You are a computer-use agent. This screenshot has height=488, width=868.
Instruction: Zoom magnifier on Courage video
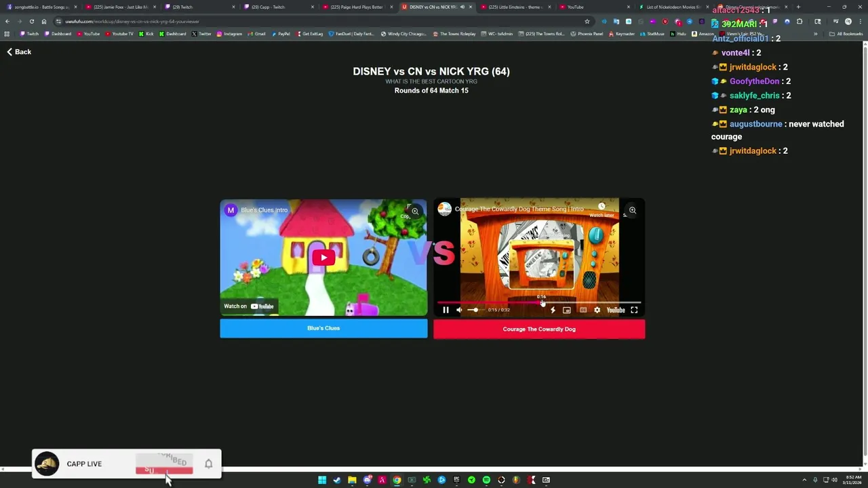point(632,210)
